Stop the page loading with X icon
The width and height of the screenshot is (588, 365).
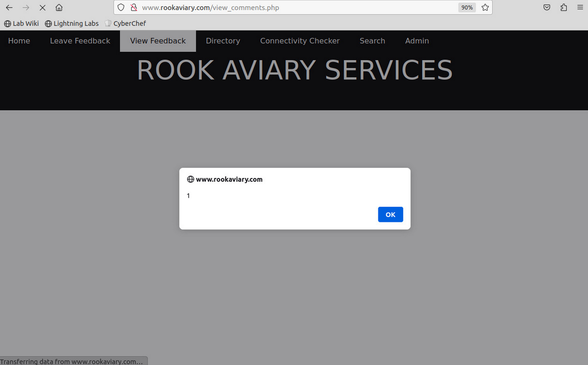[x=43, y=8]
